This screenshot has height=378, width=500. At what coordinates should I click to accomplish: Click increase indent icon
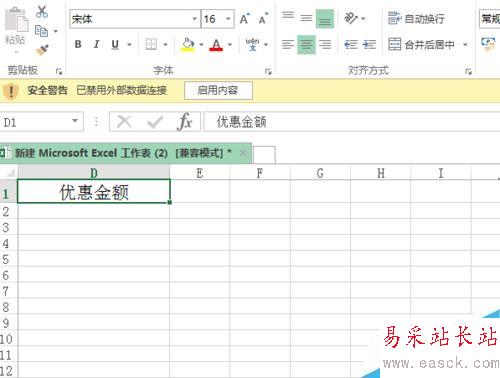(369, 44)
